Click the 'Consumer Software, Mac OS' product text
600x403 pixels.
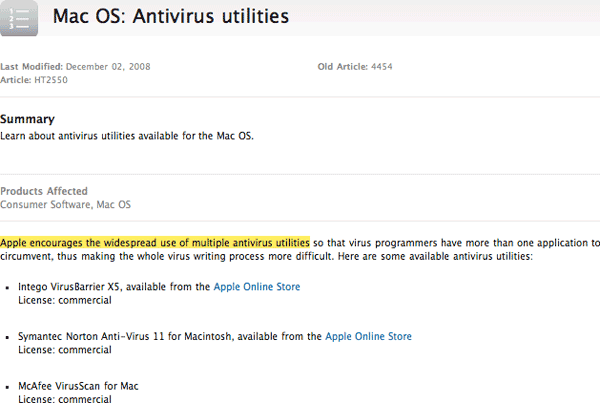coord(65,204)
